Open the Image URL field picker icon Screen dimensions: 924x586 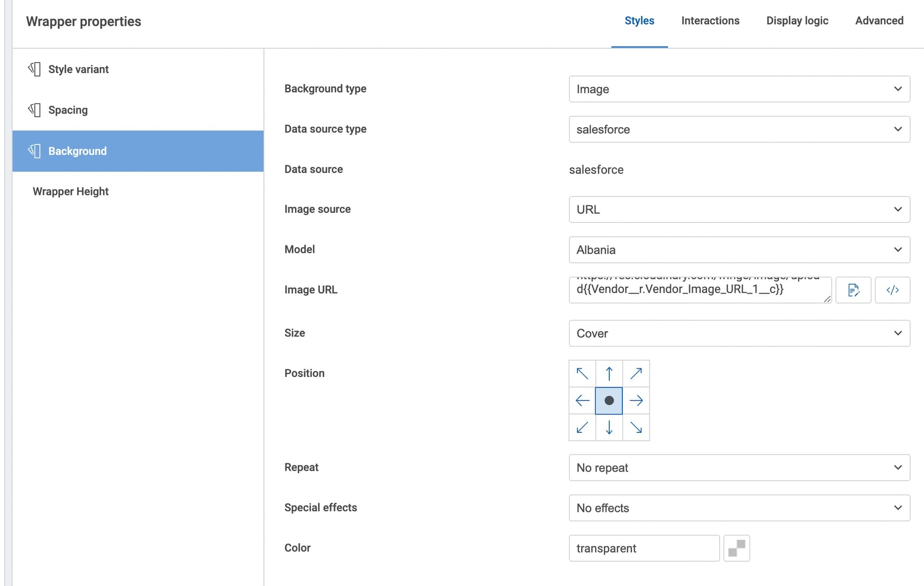[853, 290]
